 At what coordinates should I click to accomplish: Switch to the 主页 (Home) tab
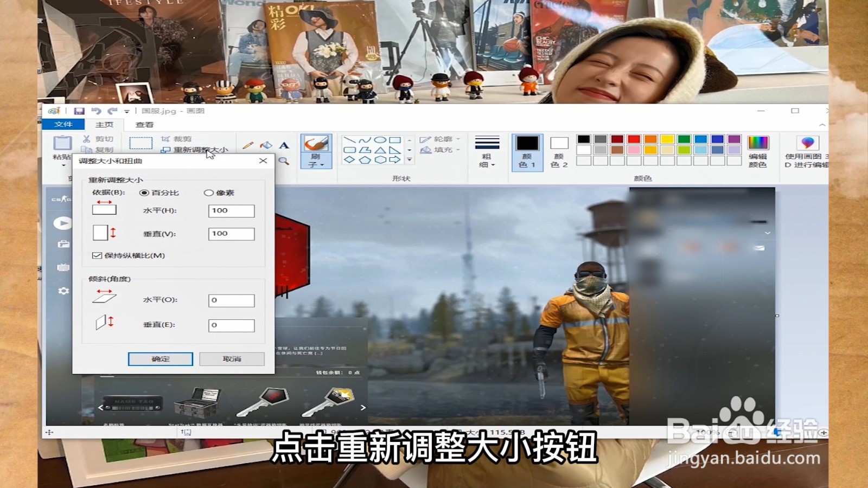pyautogui.click(x=105, y=125)
